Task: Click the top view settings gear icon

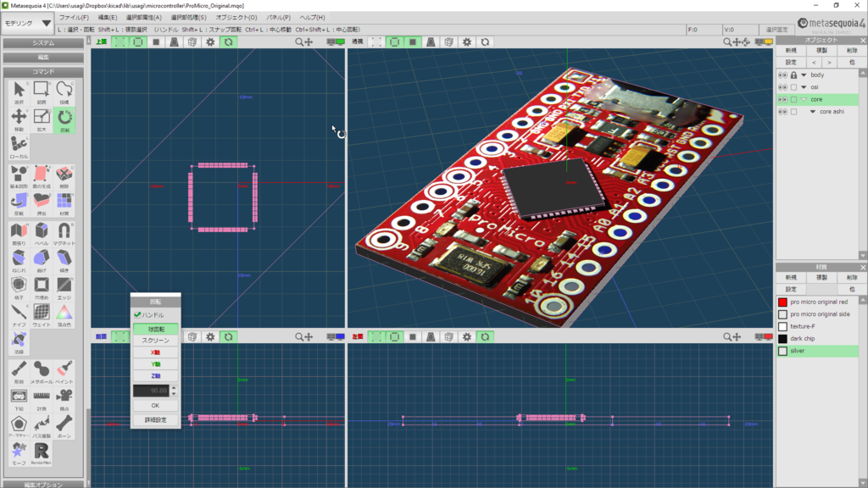Action: point(210,42)
